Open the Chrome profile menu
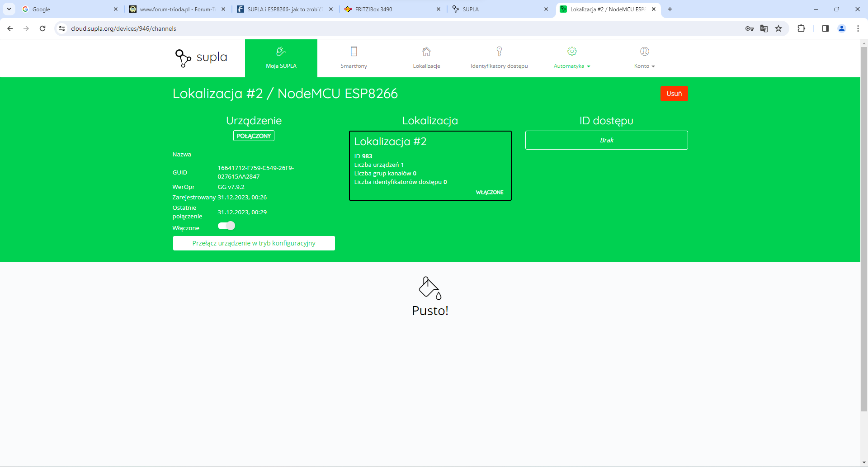 click(x=842, y=28)
